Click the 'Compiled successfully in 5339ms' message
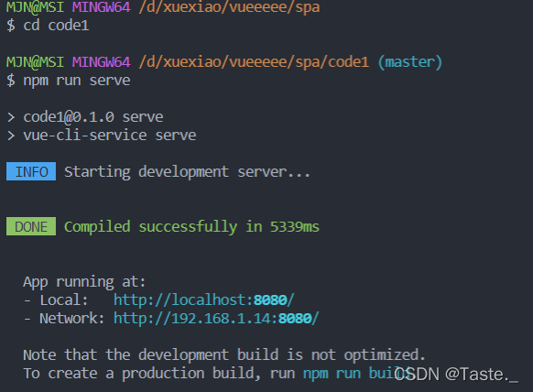 191,227
